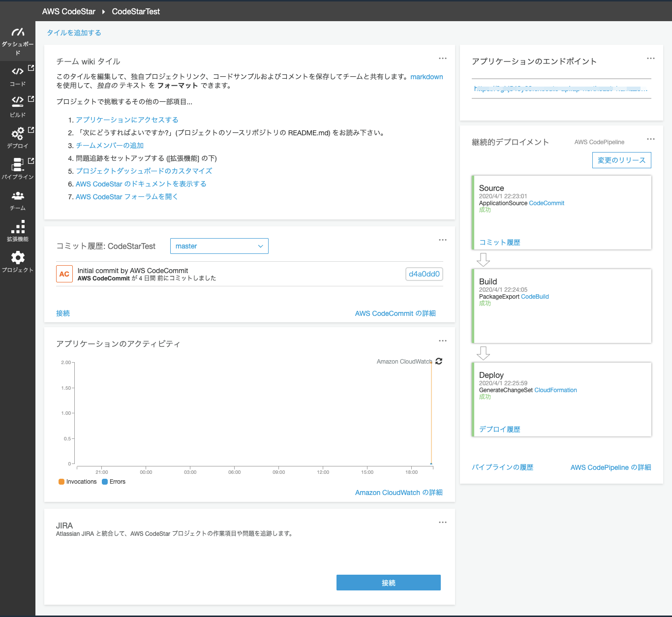
Task: Click Initial commit by AWS CodeCommit text
Action: (x=133, y=271)
